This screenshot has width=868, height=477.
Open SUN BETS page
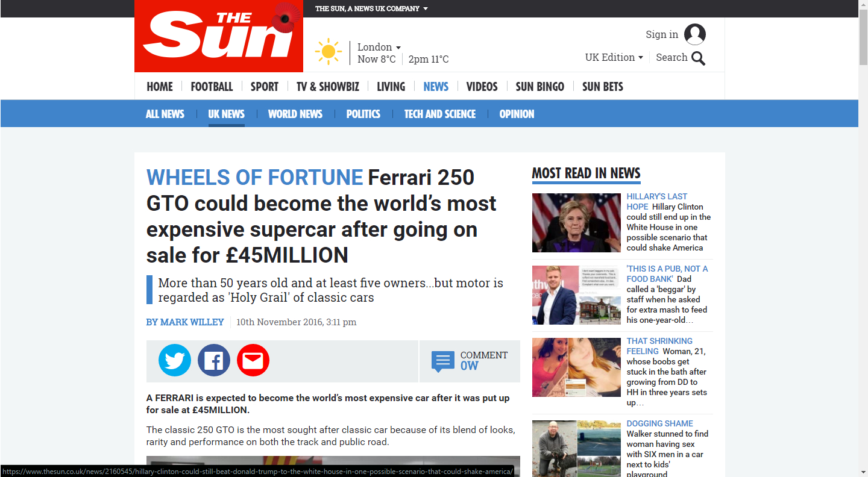[x=603, y=87]
